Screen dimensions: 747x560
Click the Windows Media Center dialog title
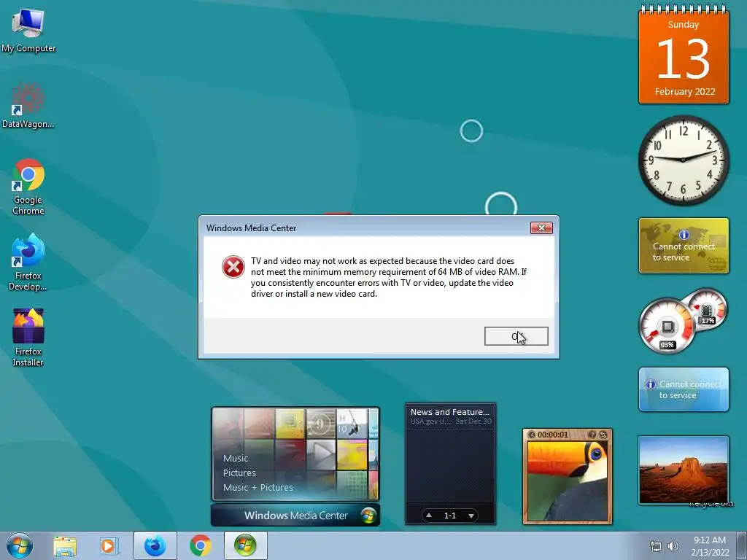click(251, 228)
